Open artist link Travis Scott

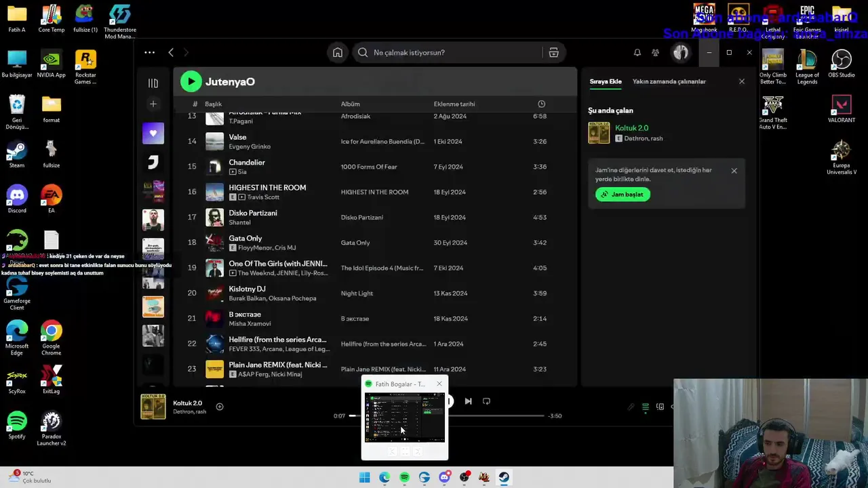pyautogui.click(x=263, y=197)
